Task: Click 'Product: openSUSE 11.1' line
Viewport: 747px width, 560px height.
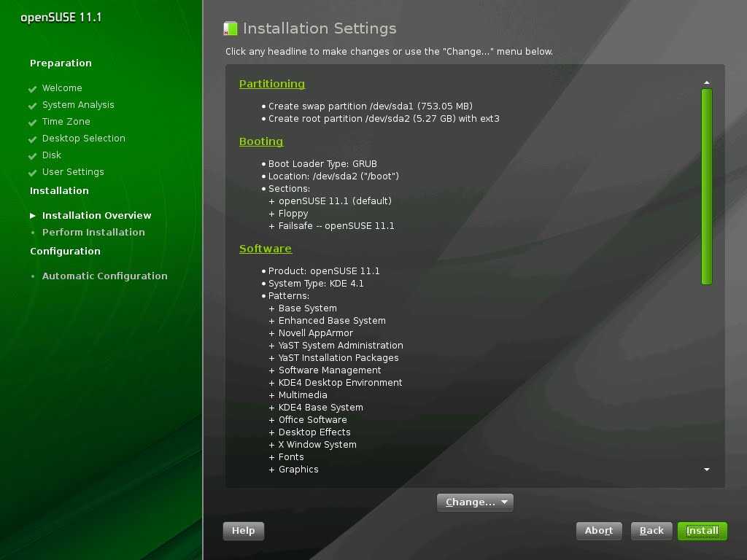Action: [x=324, y=271]
